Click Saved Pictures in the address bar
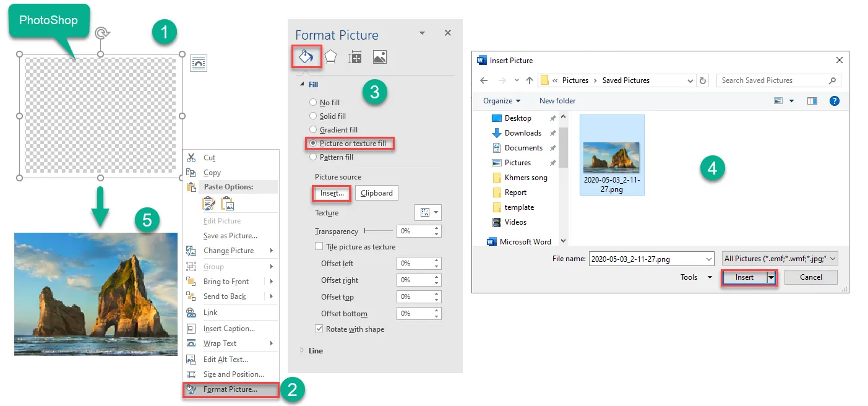Viewport: 868px width, 406px height. pyautogui.click(x=626, y=80)
